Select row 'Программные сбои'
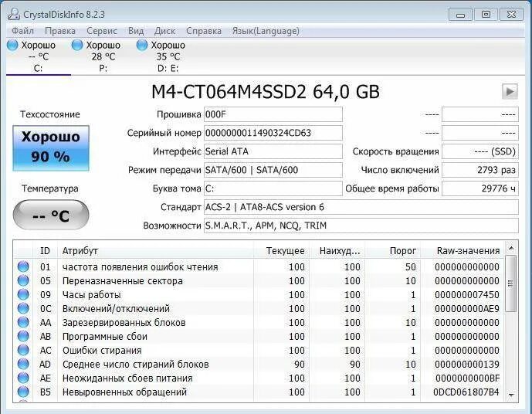The image size is (532, 414). point(259,336)
